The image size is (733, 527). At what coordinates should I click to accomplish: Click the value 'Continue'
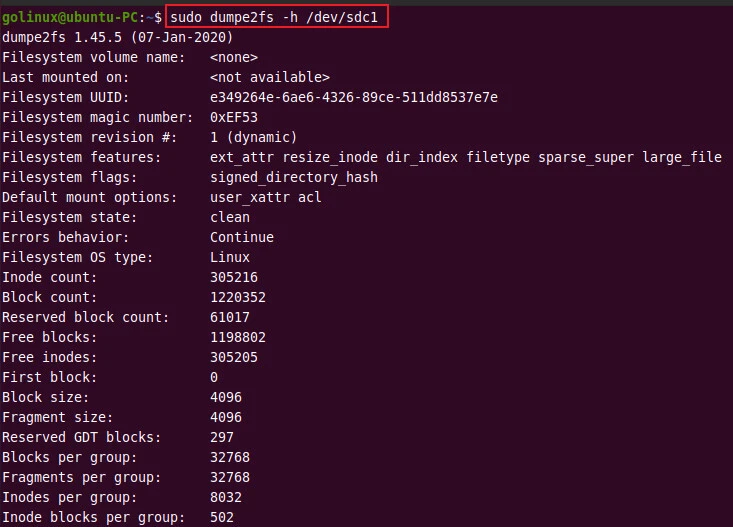(242, 238)
